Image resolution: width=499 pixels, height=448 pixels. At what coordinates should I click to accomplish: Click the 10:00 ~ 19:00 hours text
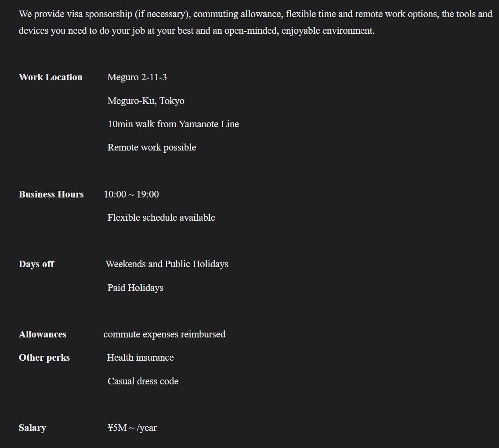tap(131, 194)
